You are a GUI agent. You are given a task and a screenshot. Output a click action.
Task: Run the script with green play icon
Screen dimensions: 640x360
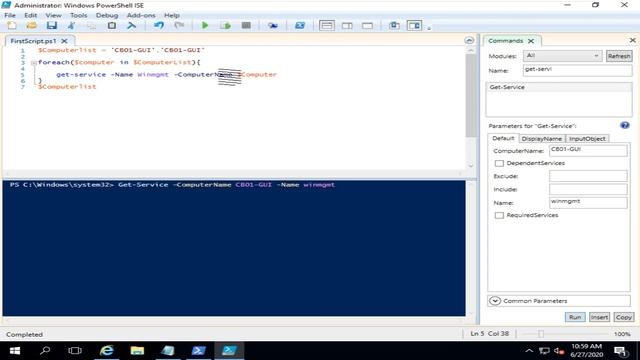205,25
